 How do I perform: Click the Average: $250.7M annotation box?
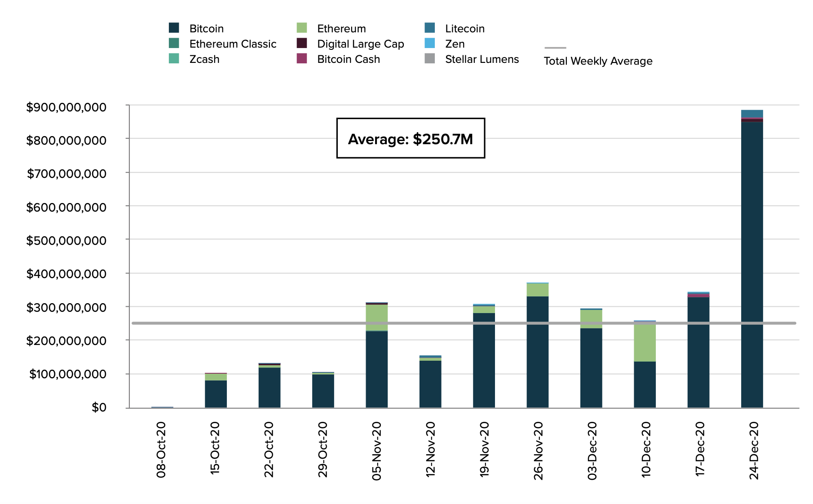point(411,138)
